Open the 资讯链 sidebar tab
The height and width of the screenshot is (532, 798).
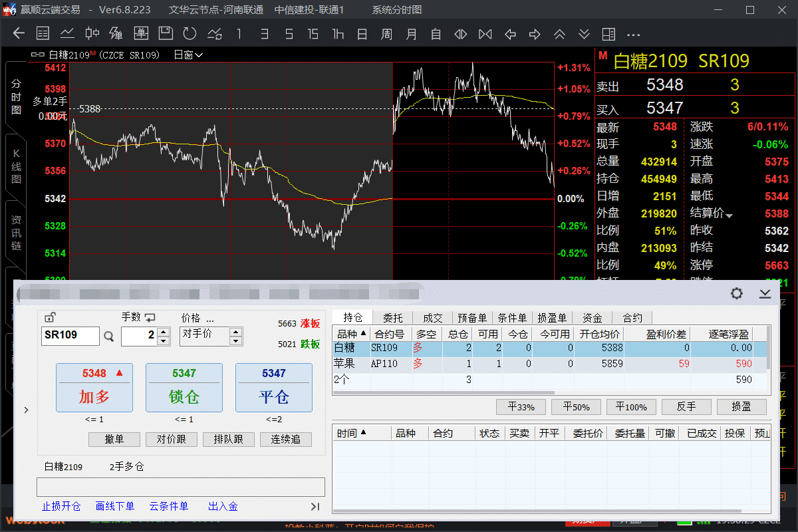(x=16, y=233)
